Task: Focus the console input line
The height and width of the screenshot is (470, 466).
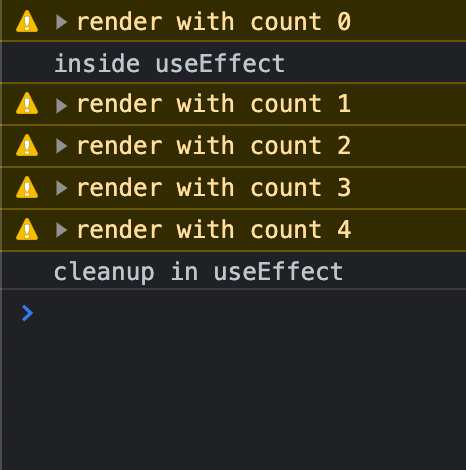Action: [250, 313]
